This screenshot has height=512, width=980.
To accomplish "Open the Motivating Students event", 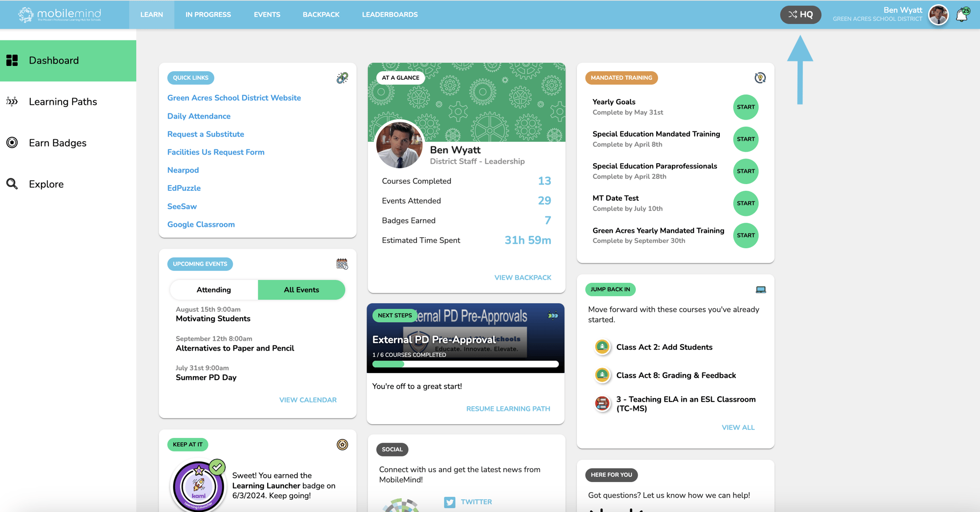I will pos(213,319).
